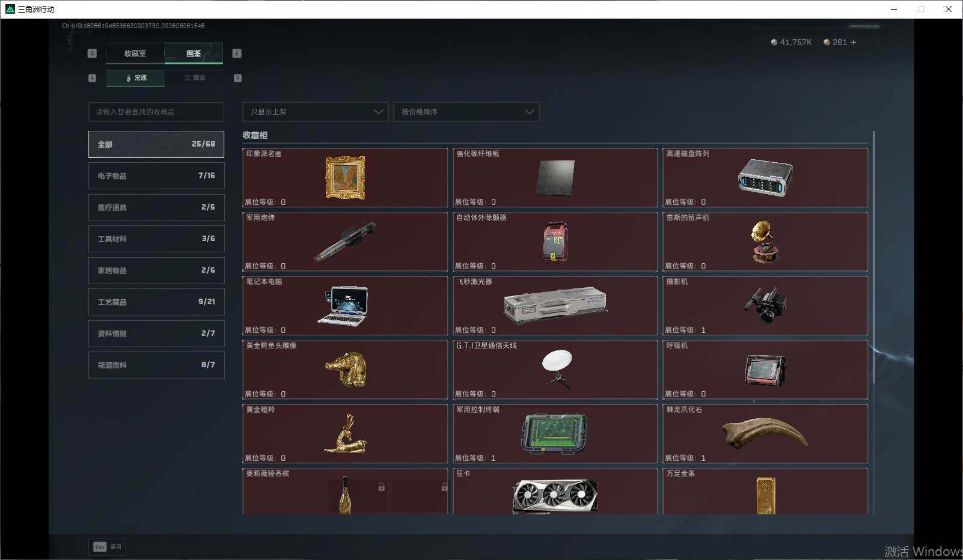Click the 261 premium currency coin
The width and height of the screenshot is (963, 560).
[827, 42]
